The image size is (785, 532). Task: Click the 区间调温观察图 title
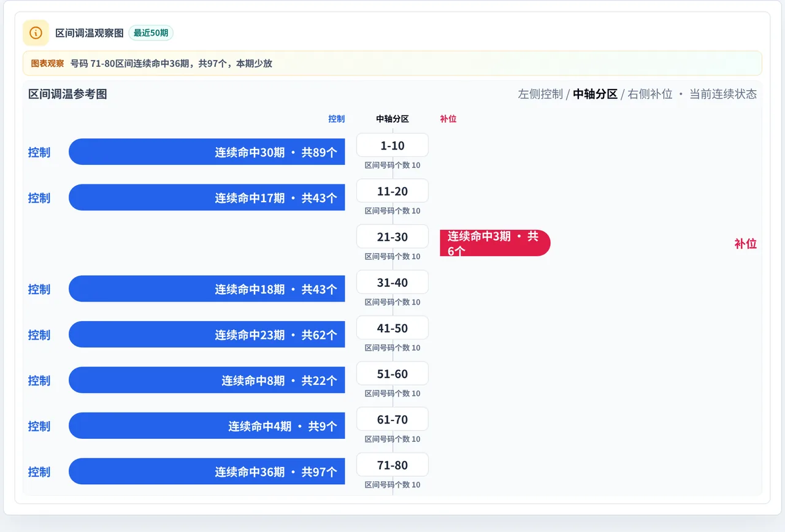pos(90,33)
